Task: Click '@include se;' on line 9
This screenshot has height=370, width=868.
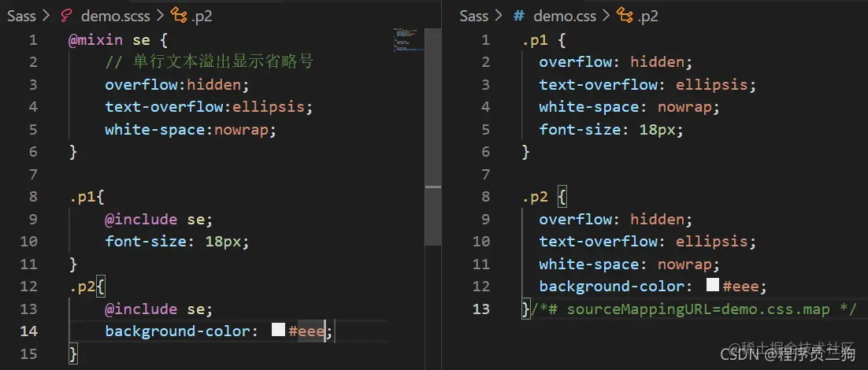Action: [159, 219]
